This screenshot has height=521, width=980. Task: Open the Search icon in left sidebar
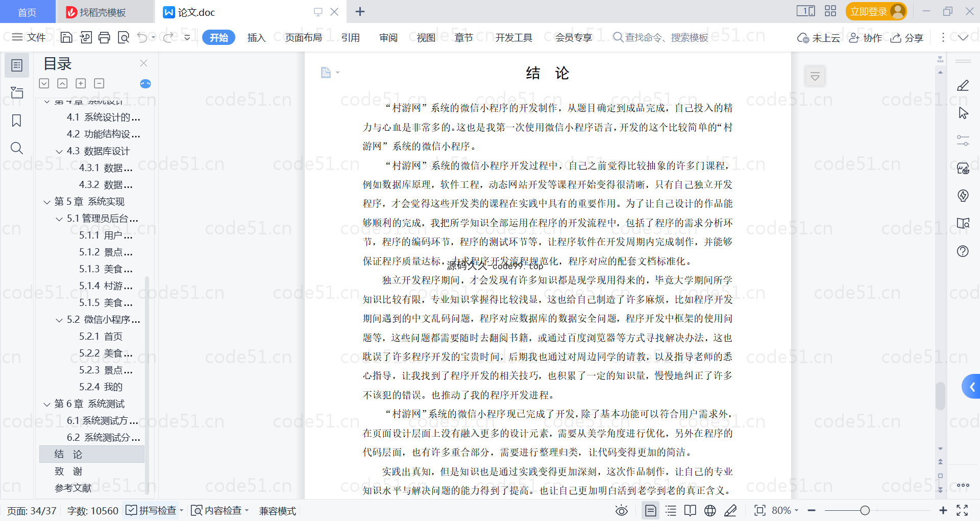pyautogui.click(x=17, y=148)
